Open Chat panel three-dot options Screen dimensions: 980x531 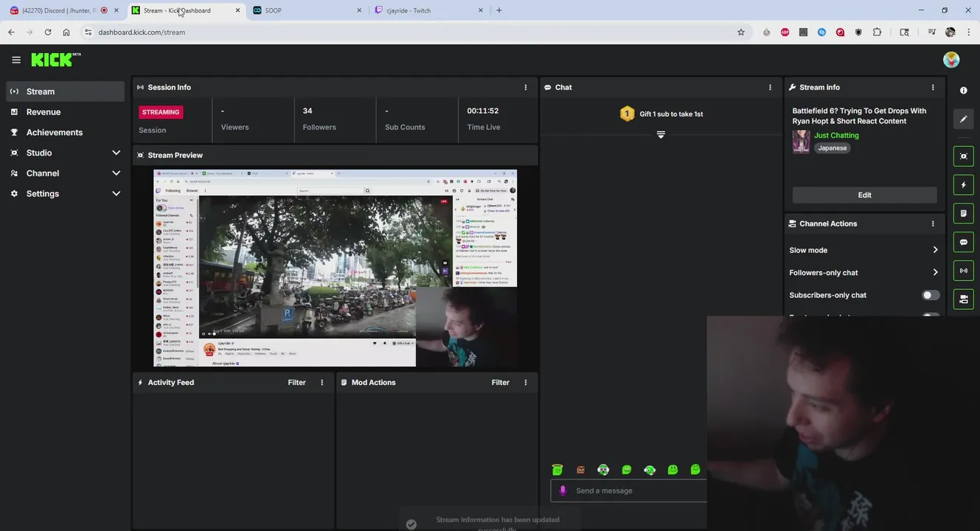pos(770,87)
